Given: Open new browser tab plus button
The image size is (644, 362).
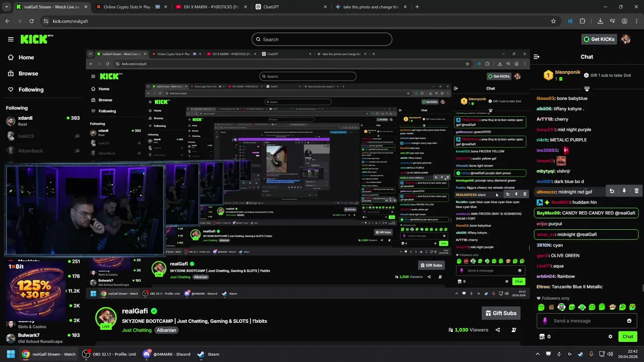Looking at the screenshot, I should [417, 7].
